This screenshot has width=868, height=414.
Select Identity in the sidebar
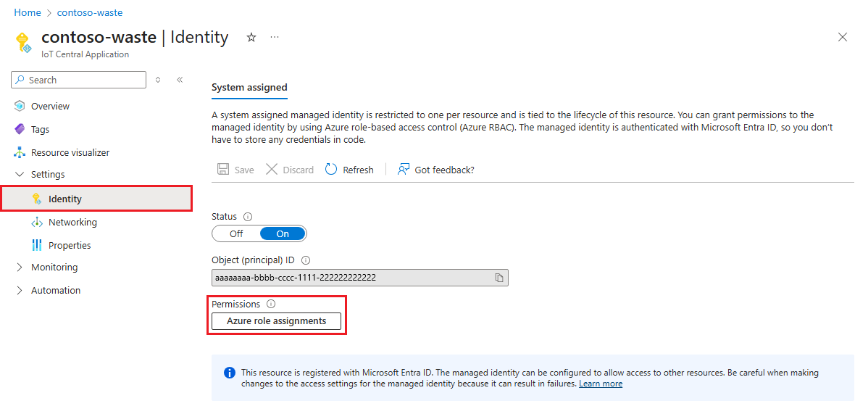point(97,199)
